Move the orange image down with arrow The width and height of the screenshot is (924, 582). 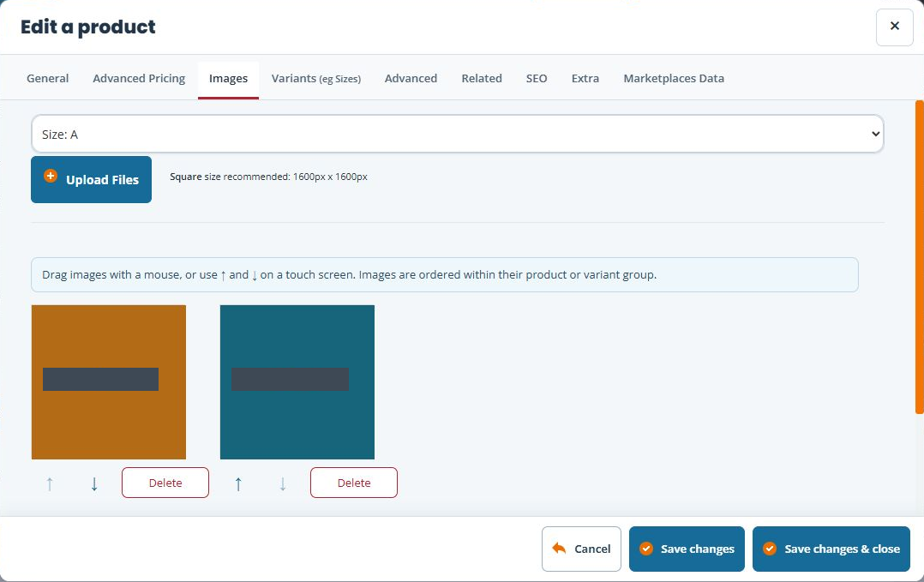click(94, 483)
